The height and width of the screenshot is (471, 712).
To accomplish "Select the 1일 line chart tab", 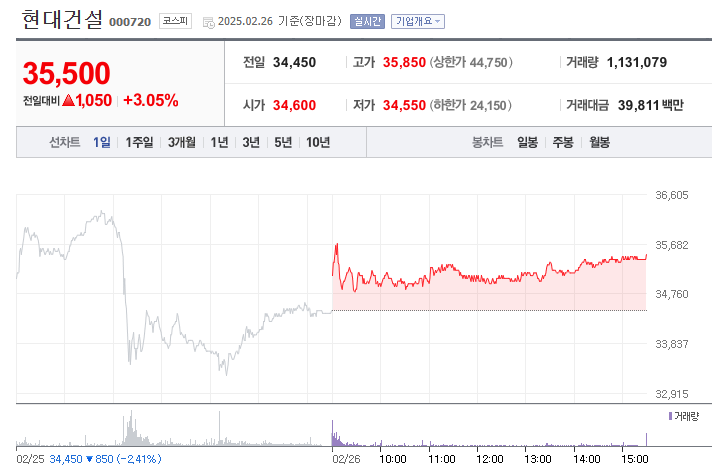I will tap(102, 143).
